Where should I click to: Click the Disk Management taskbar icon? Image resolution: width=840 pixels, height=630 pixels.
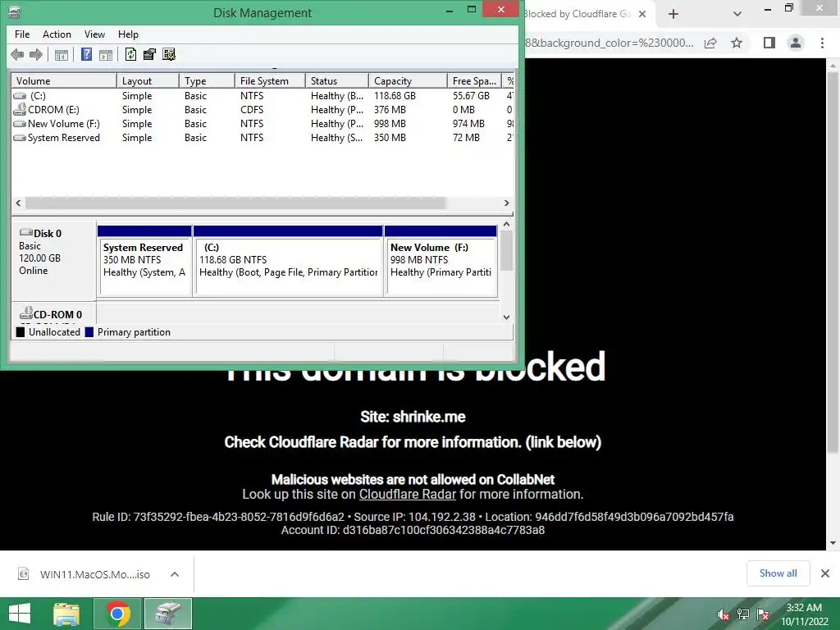(x=168, y=614)
